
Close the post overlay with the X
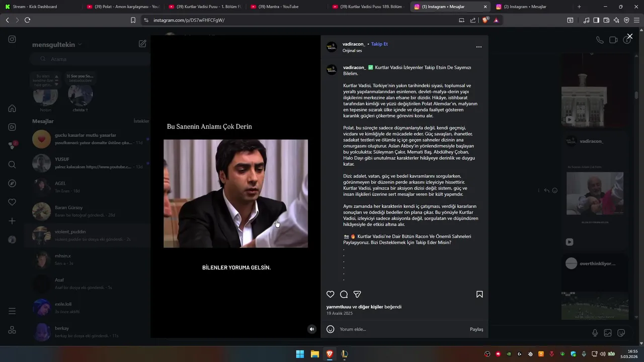coord(629,36)
